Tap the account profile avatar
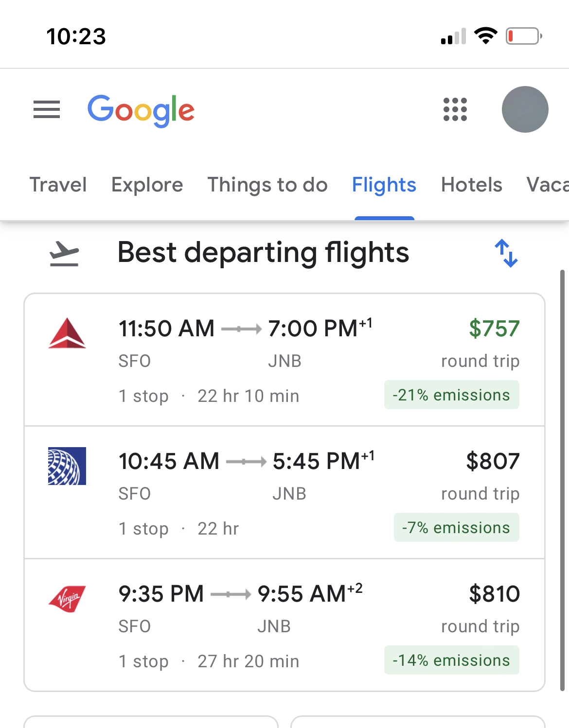569x728 pixels. 525,109
